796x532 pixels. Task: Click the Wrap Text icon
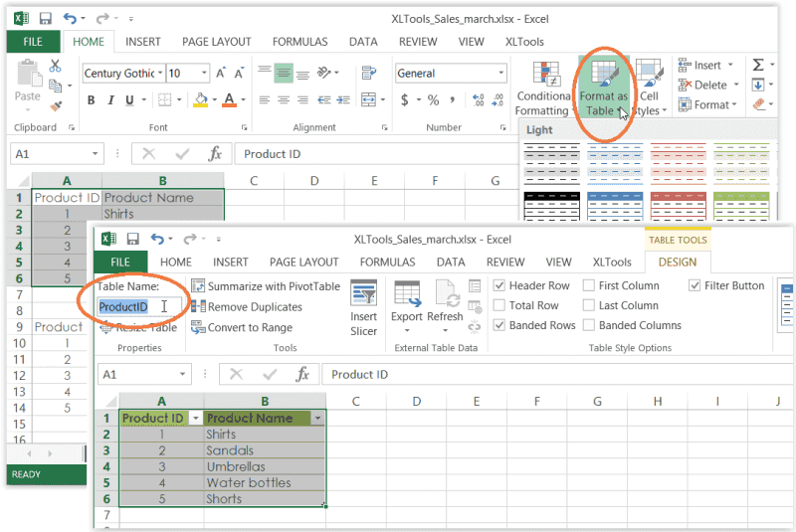369,73
